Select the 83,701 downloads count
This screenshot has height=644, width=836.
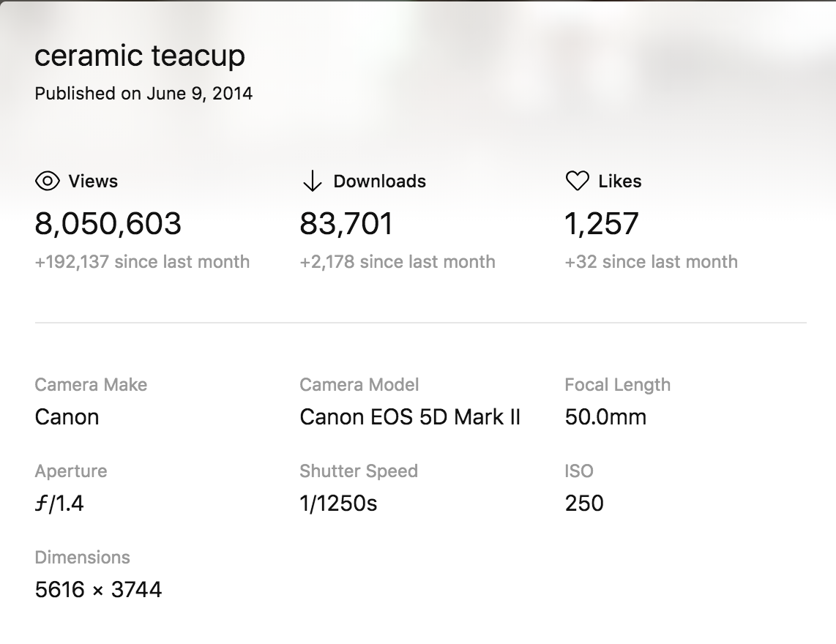click(x=346, y=224)
